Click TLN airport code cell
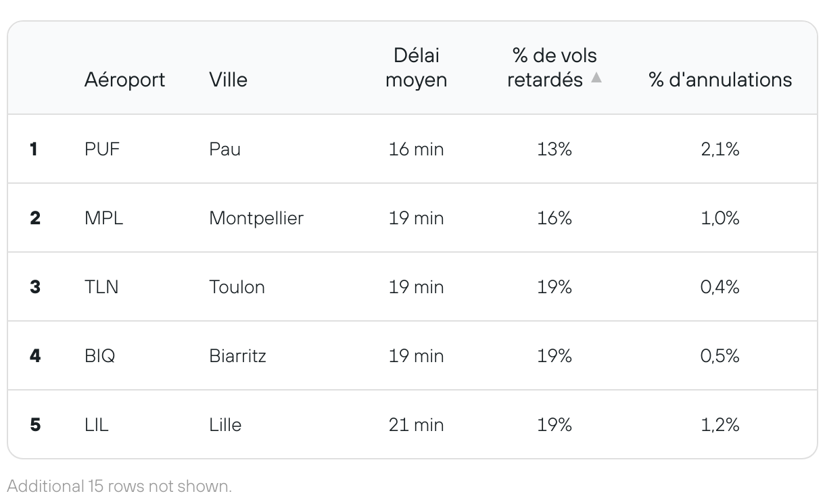Image resolution: width=825 pixels, height=504 pixels. pos(101,287)
